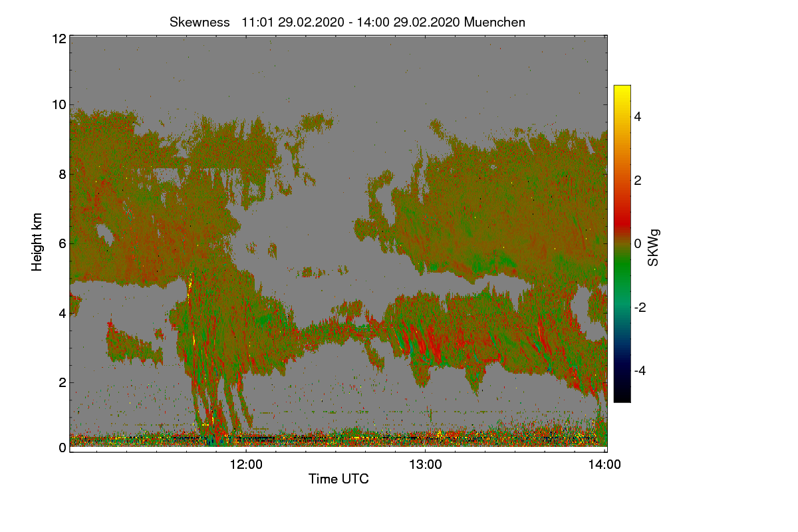Image resolution: width=798 pixels, height=532 pixels.
Task: Click the 14:00 time tick label
Action: click(x=604, y=465)
